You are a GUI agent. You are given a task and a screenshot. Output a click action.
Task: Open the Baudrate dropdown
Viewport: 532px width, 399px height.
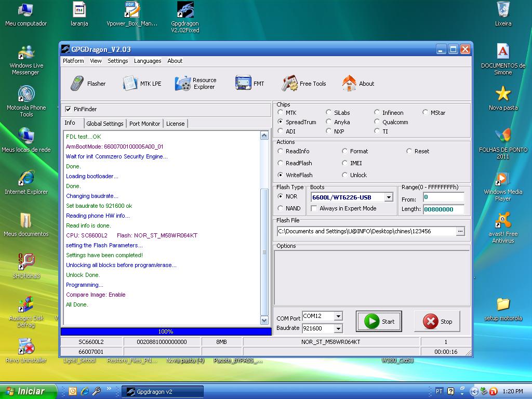338,328
